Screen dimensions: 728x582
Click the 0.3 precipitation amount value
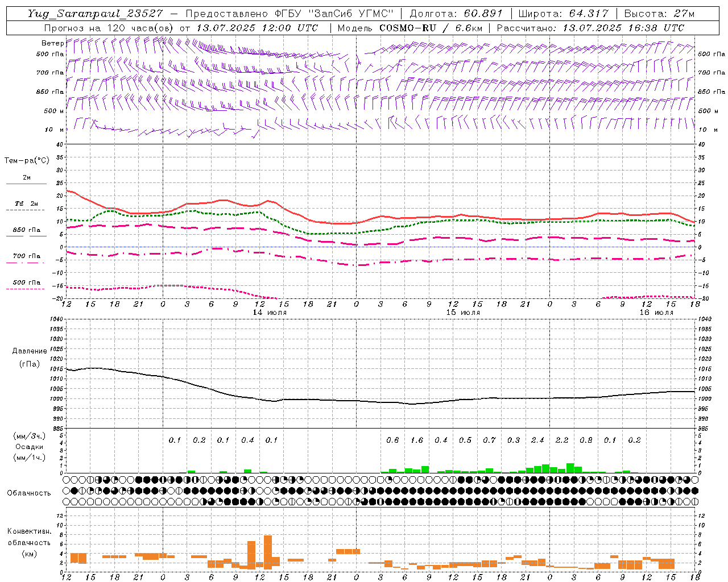pyautogui.click(x=514, y=440)
